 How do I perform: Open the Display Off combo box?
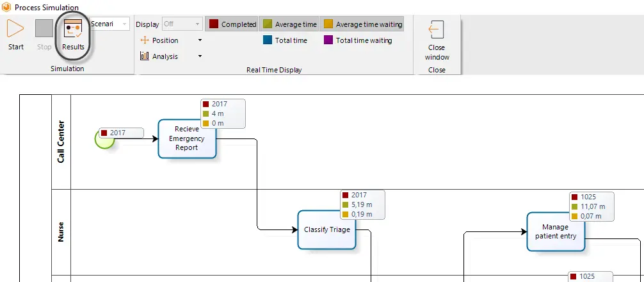182,24
